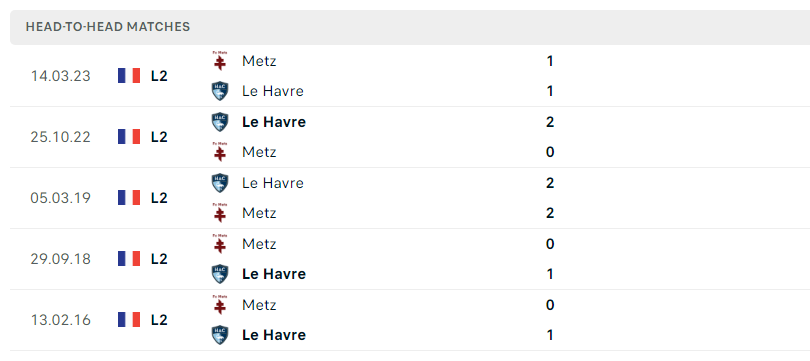Click Le Havre crest in 25.10.22 match
The image size is (810, 361).
220,122
